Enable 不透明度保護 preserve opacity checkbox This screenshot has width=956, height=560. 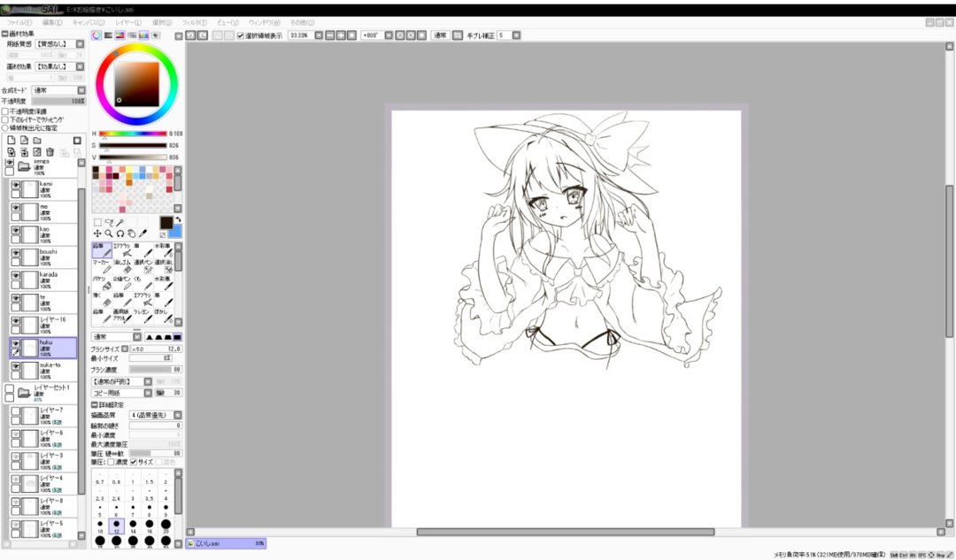(5, 112)
